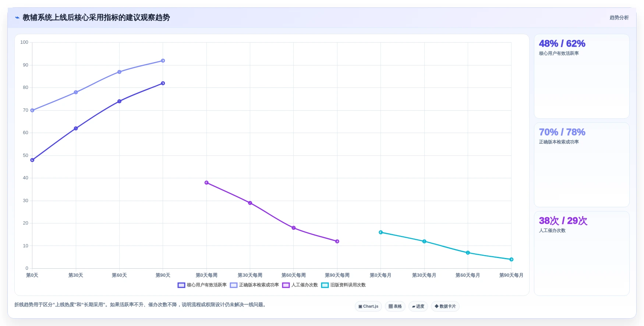Click the 70% / 78% metric value

(x=562, y=132)
